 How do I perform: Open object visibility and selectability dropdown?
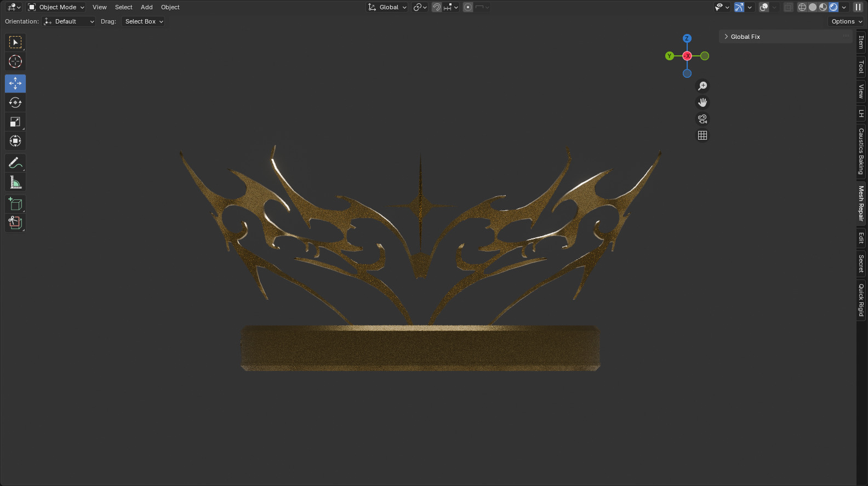point(722,7)
